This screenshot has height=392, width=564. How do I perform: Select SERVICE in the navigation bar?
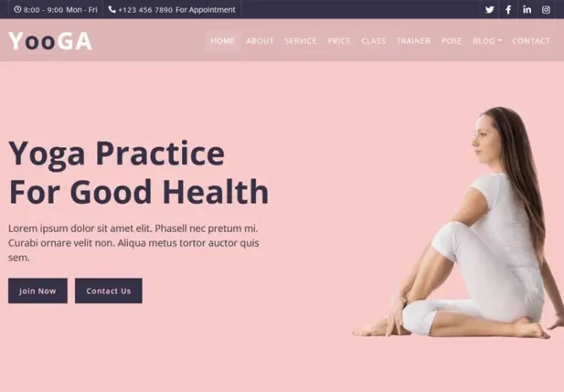tap(301, 41)
